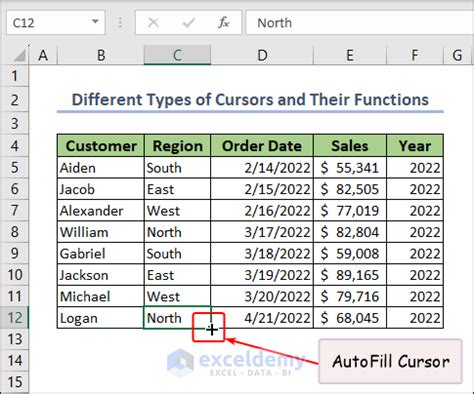Click the sales value $ 77,019

pyautogui.click(x=350, y=210)
